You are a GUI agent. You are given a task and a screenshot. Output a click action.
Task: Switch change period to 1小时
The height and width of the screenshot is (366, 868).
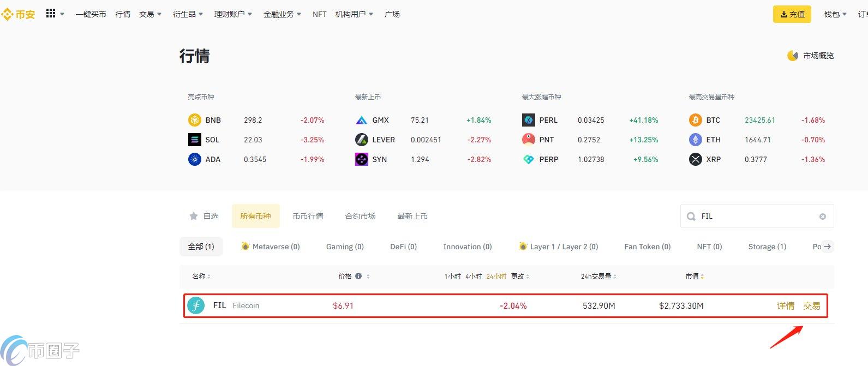[x=453, y=277]
